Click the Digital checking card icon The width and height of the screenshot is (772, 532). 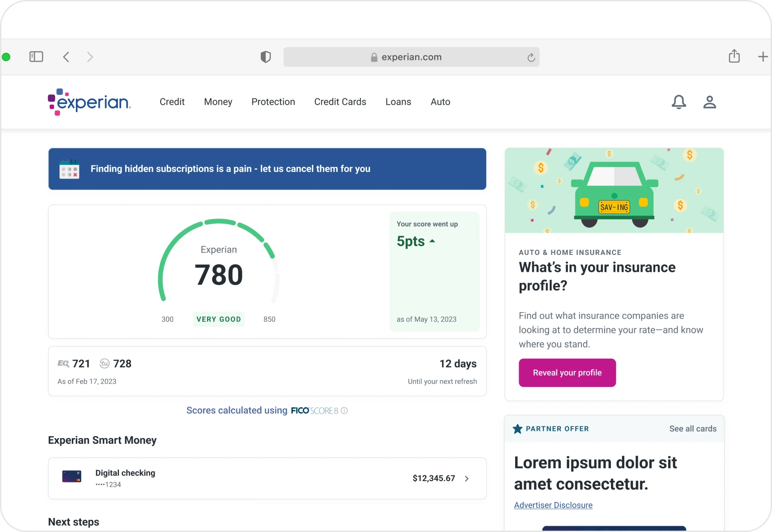tap(72, 477)
